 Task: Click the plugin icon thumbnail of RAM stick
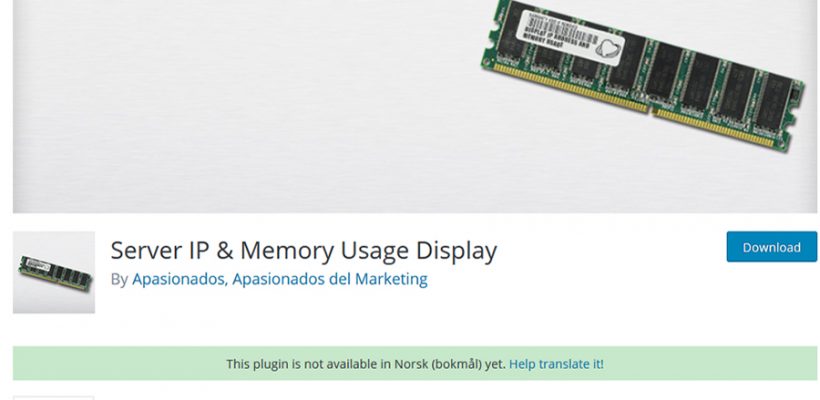pyautogui.click(x=54, y=272)
